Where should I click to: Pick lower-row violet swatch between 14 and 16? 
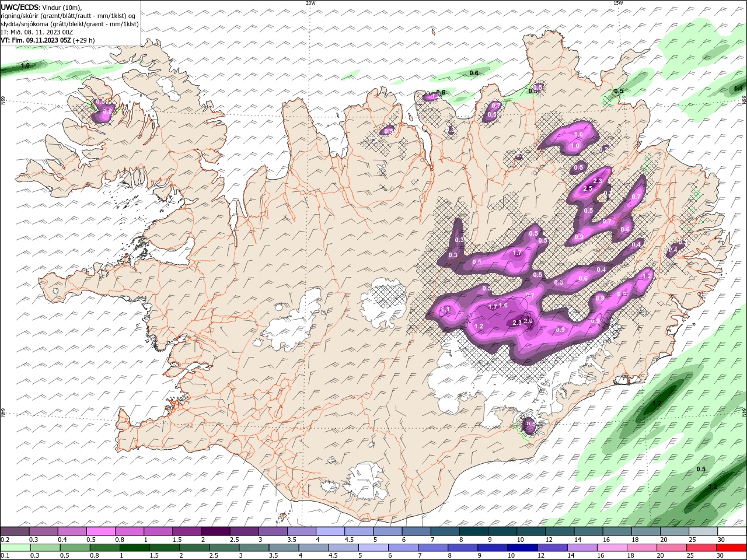(x=581, y=548)
